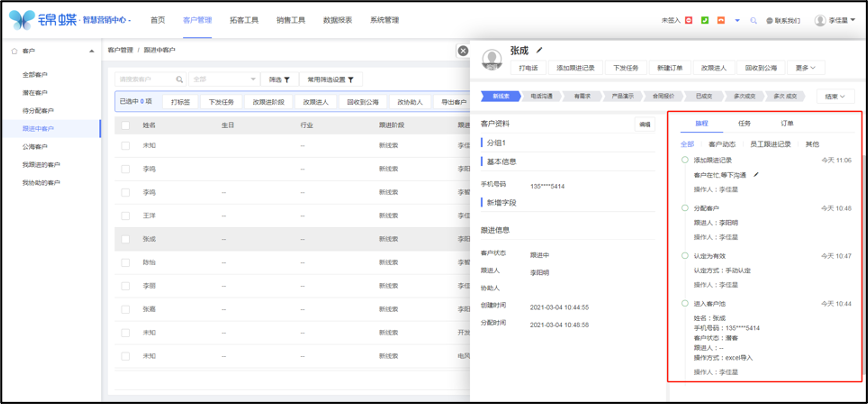Viewport: 868px width, 404px height.
Task: Select the 已成交 pipeline stage
Action: tap(703, 96)
